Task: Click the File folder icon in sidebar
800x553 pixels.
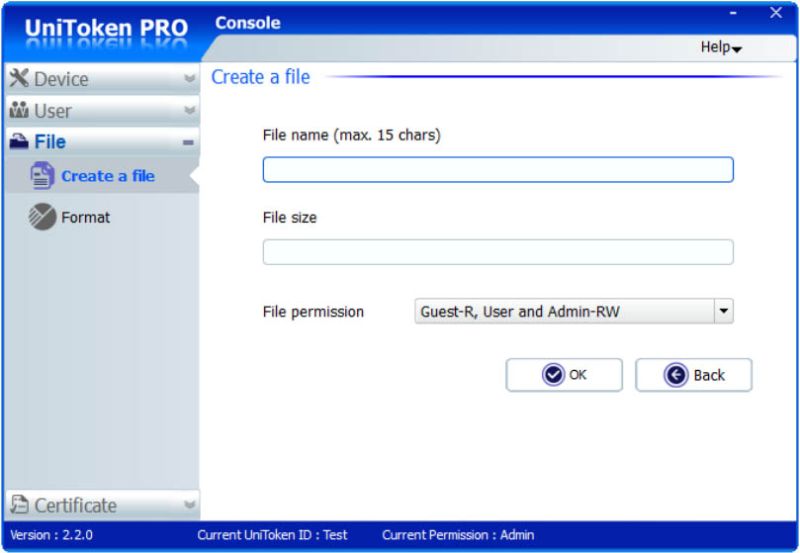Action: 19,141
